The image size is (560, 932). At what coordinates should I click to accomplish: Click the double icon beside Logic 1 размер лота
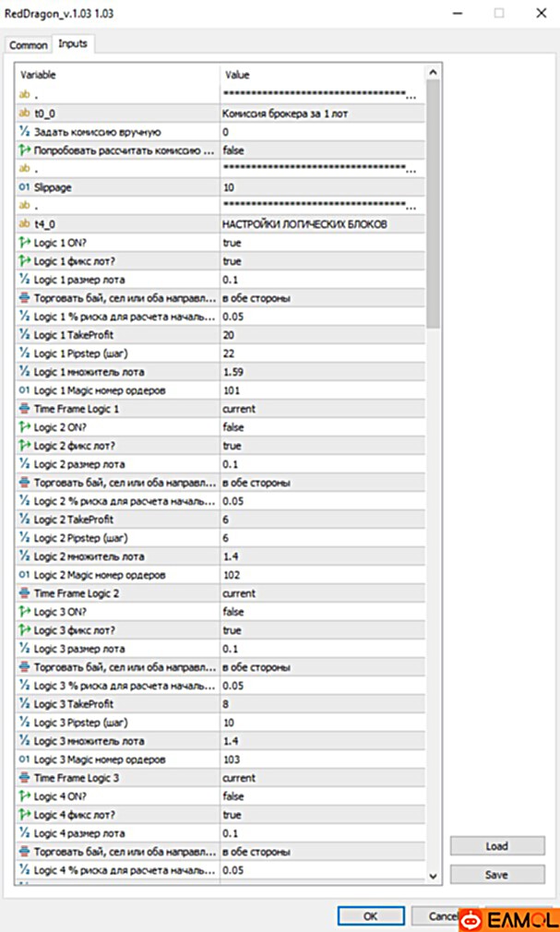(x=24, y=279)
